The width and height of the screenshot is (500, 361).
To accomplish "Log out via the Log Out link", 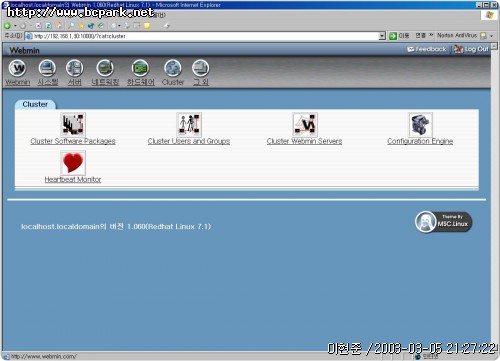I will point(471,49).
